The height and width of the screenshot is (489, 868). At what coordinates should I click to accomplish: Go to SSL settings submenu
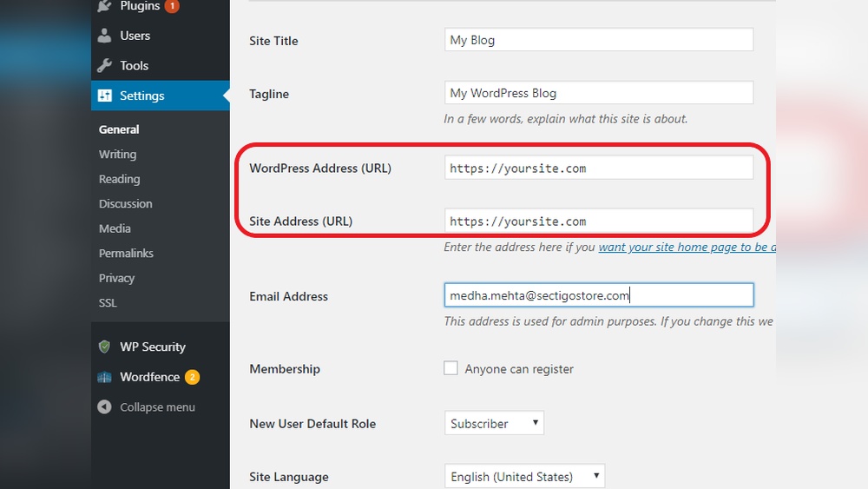(x=108, y=303)
